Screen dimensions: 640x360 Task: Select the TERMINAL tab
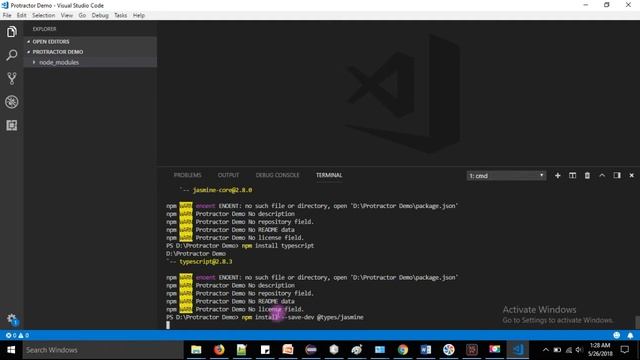(329, 175)
